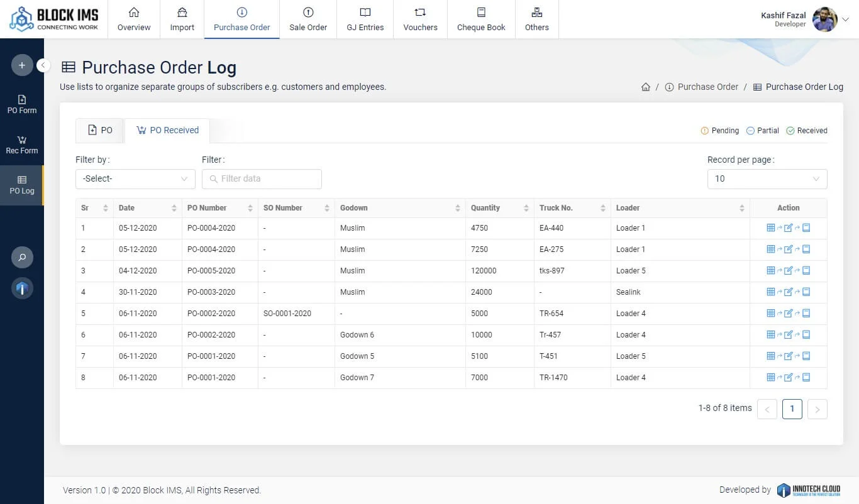
Task: Click the home icon in breadcrumb
Action: tap(645, 87)
